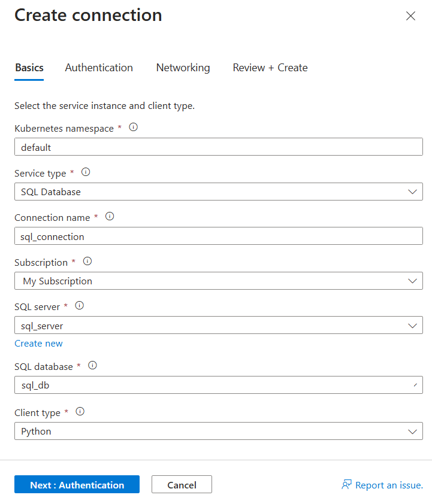
Task: Click the Create new link
Action: [38, 343]
